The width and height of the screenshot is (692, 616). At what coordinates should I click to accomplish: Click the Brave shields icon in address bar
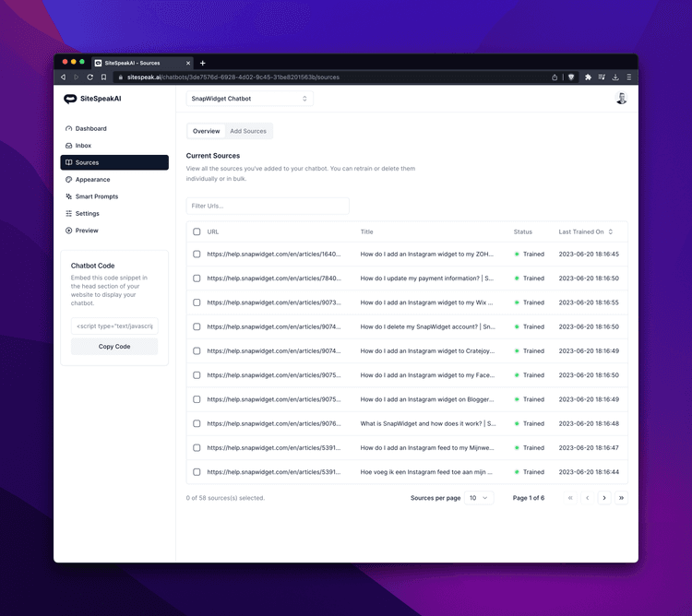click(x=571, y=77)
